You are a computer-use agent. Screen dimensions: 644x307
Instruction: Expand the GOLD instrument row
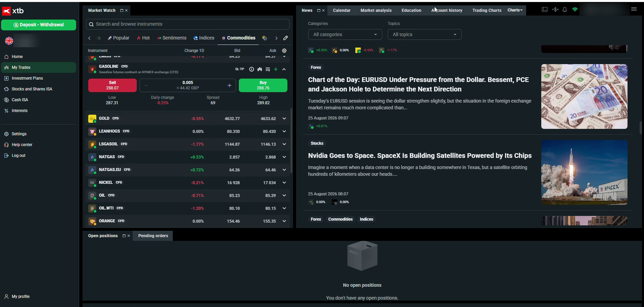coord(284,118)
